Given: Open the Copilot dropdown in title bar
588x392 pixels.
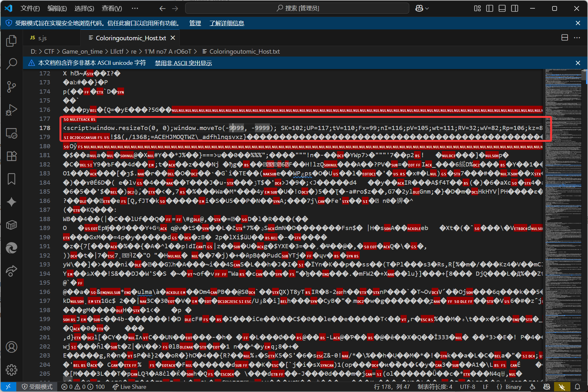Looking at the screenshot, I should click(x=422, y=8).
